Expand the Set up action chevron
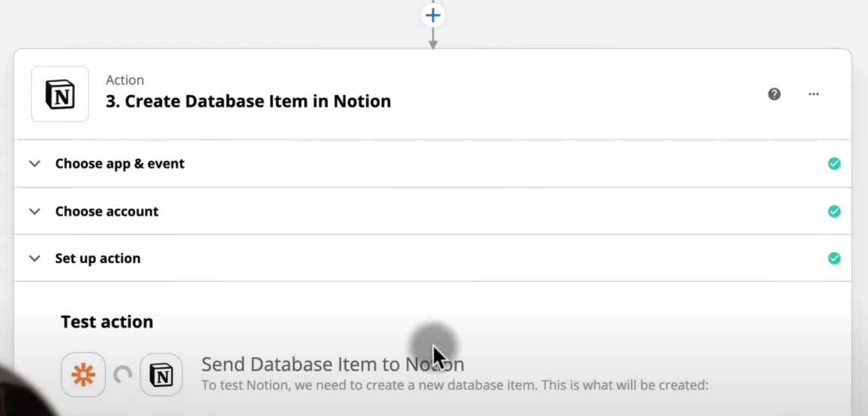The height and width of the screenshot is (416, 868). [x=35, y=259]
